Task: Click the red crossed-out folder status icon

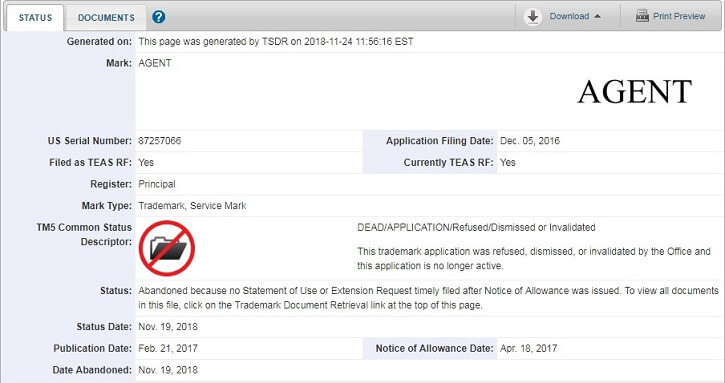Action: click(x=166, y=248)
